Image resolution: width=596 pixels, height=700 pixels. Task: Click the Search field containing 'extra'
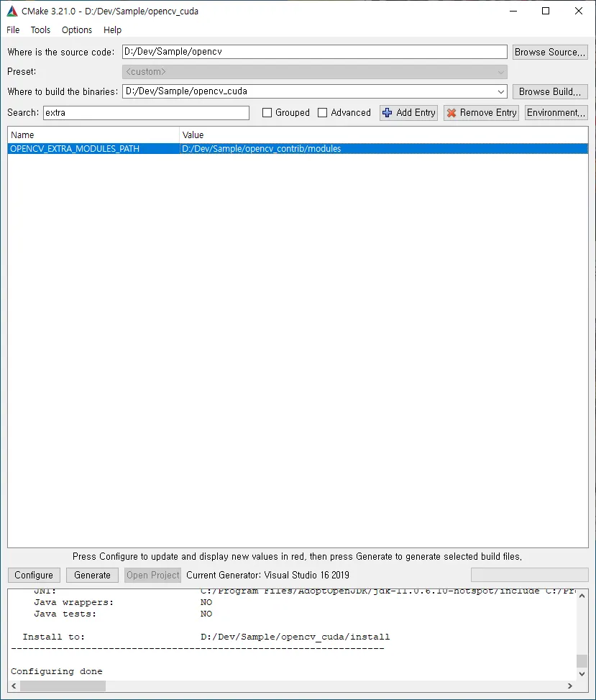(147, 112)
